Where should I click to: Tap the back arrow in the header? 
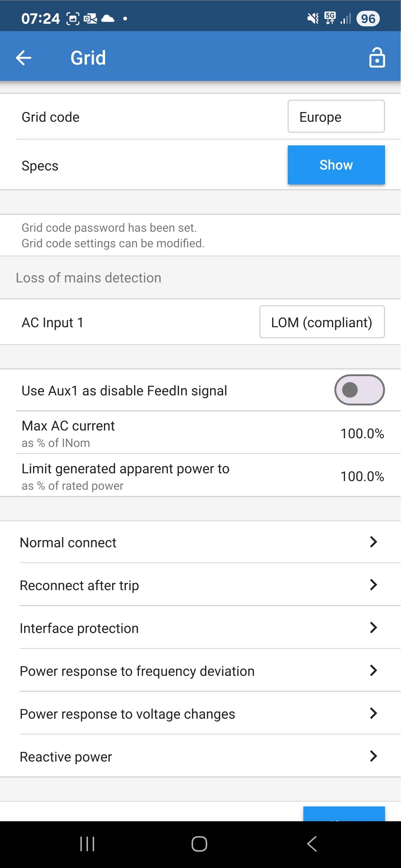pyautogui.click(x=24, y=58)
